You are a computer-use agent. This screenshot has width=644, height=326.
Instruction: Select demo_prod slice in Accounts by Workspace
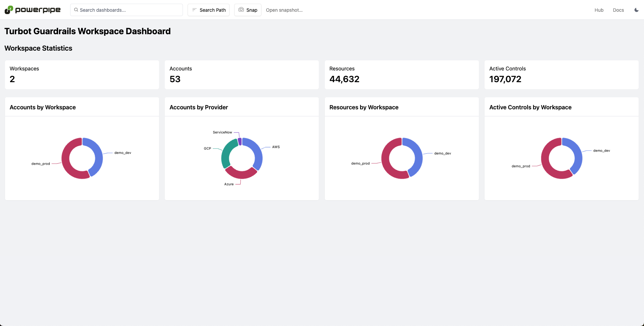(x=66, y=161)
